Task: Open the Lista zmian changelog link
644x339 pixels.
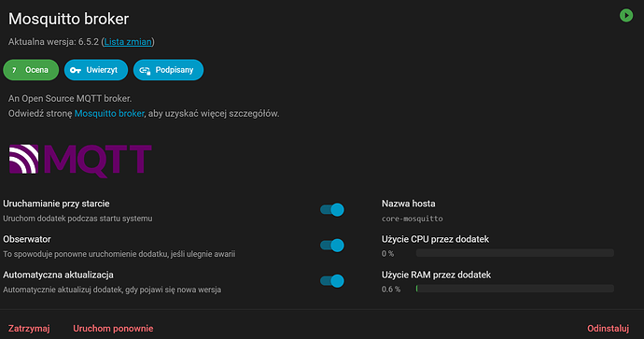Action: click(x=128, y=41)
